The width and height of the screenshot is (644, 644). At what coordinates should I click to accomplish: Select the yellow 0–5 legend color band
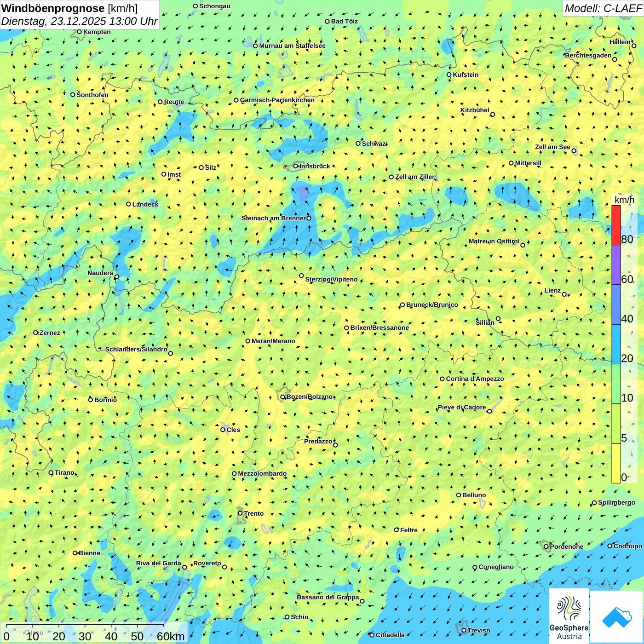pos(616,463)
